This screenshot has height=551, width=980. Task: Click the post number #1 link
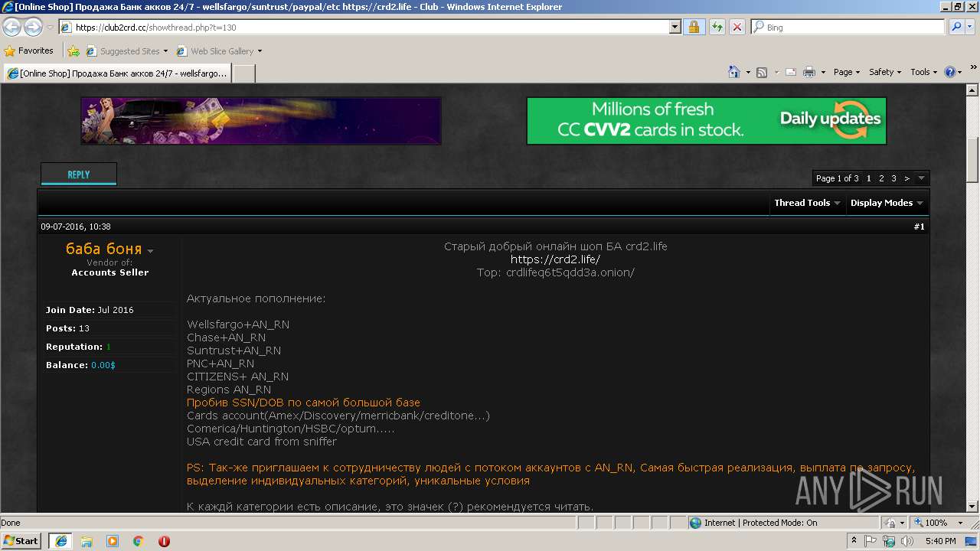[x=919, y=227]
